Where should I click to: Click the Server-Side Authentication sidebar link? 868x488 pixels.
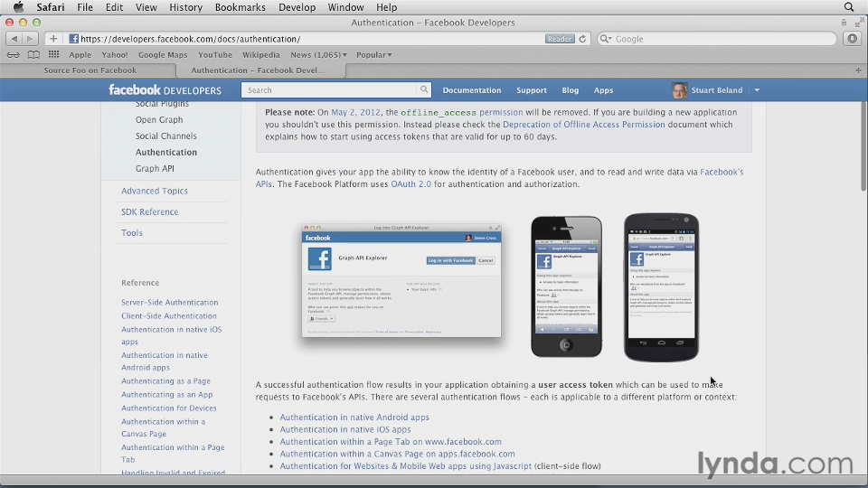point(169,303)
